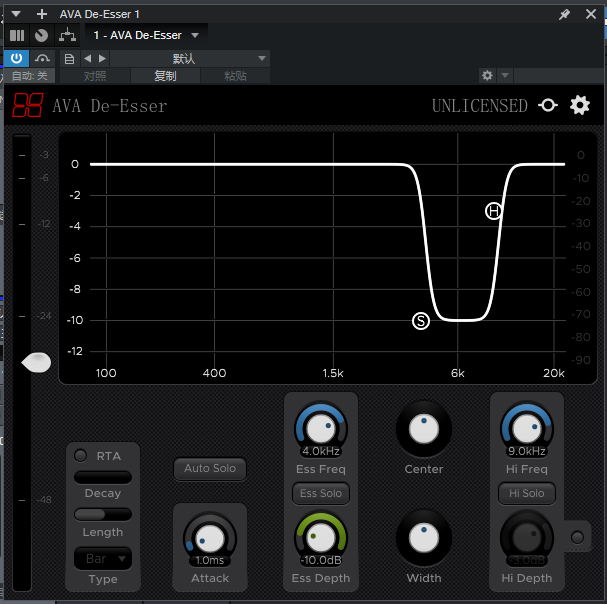This screenshot has height=604, width=607.
Task: Click the round dial icon in header
Action: tap(41, 35)
